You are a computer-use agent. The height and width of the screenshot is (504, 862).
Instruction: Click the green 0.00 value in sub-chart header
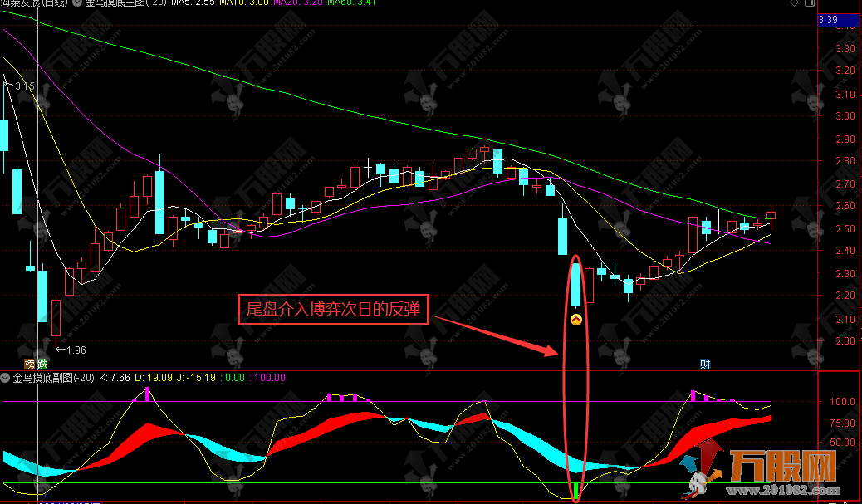233,378
